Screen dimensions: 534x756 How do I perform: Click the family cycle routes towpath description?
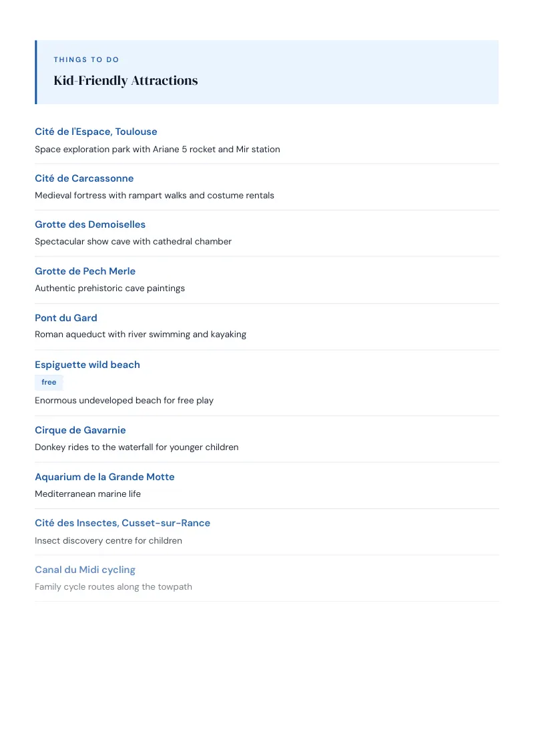(113, 587)
